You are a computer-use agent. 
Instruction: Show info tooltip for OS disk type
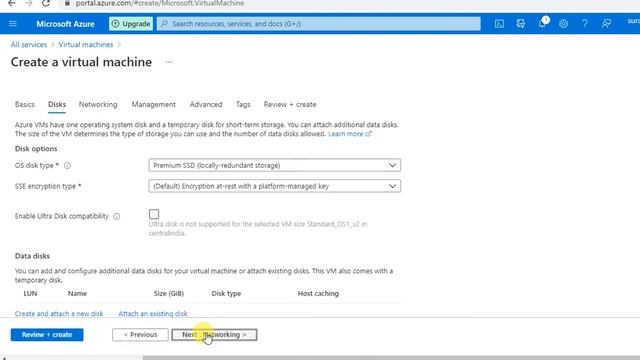coord(67,165)
